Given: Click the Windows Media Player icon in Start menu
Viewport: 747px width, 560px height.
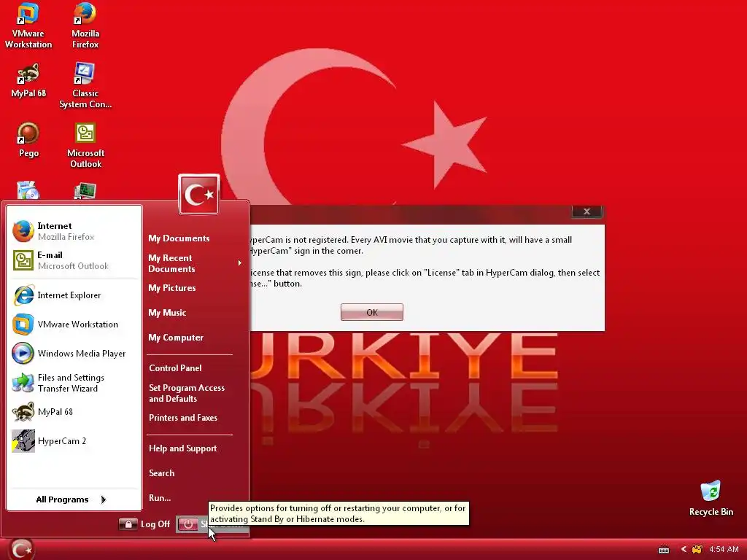Looking at the screenshot, I should click(23, 354).
